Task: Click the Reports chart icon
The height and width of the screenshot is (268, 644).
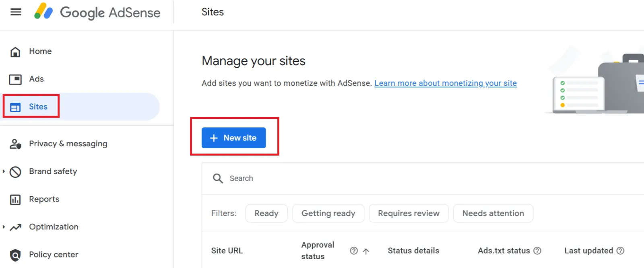Action: 15,199
